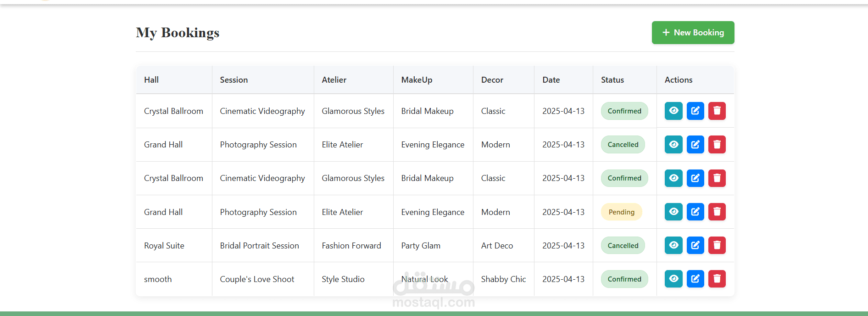This screenshot has width=868, height=316.
Task: Click the Couple's Love Shoot session cell
Action: (x=257, y=279)
